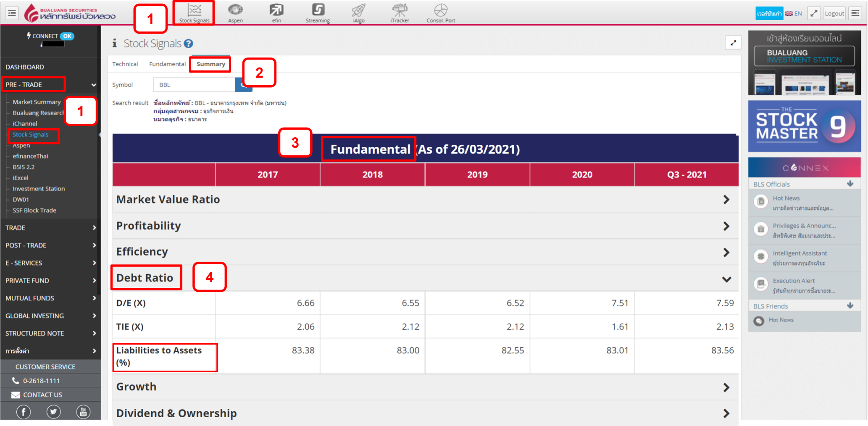Expand the Efficiency section
868x426 pixels.
tap(425, 252)
